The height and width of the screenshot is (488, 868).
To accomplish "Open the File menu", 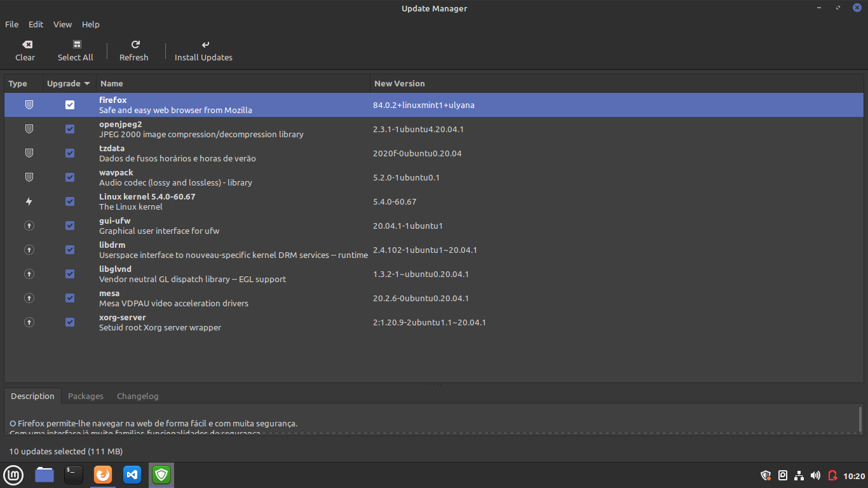I will coord(11,24).
